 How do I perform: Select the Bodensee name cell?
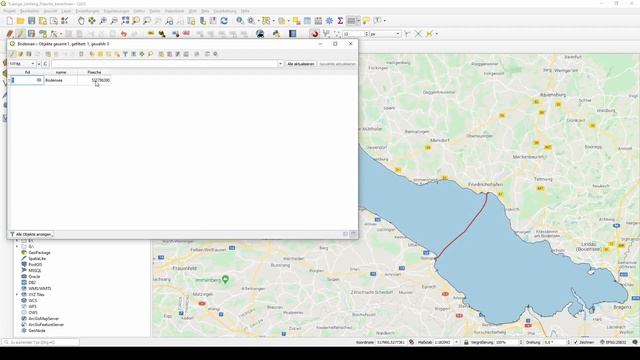coord(60,80)
